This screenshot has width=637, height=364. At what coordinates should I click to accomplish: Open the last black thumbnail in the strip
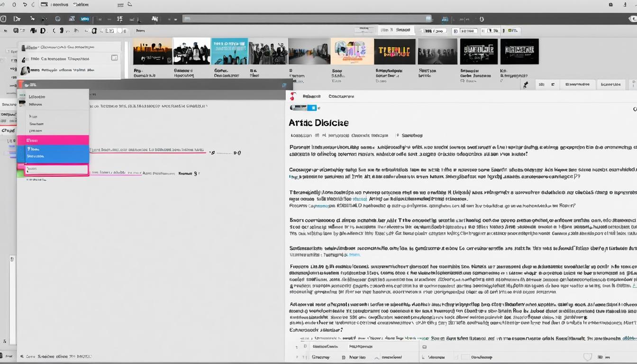pos(519,51)
